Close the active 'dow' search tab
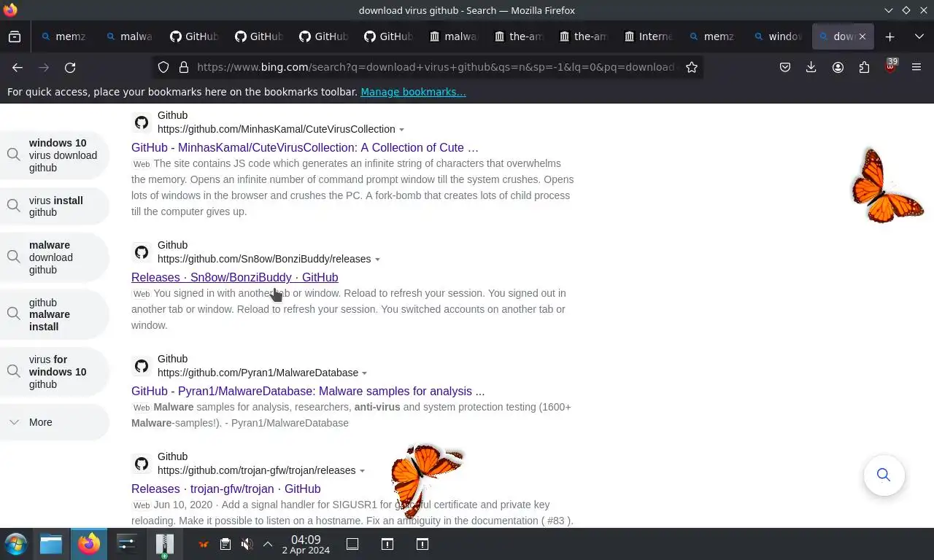The width and height of the screenshot is (934, 560). (x=862, y=36)
